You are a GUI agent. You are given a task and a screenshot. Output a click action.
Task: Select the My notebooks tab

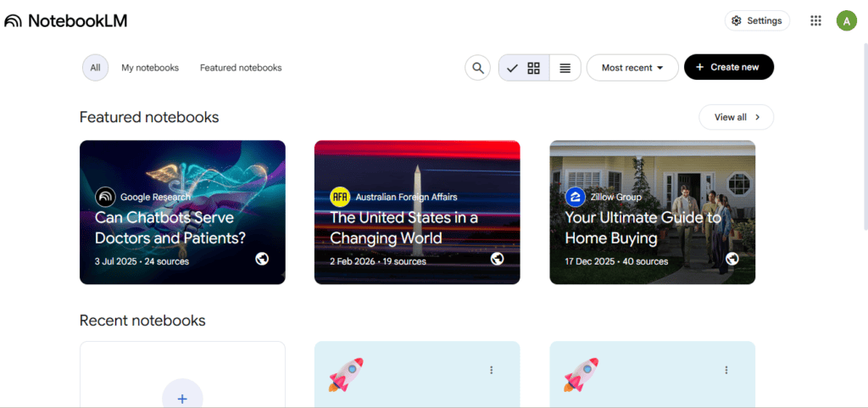point(150,68)
